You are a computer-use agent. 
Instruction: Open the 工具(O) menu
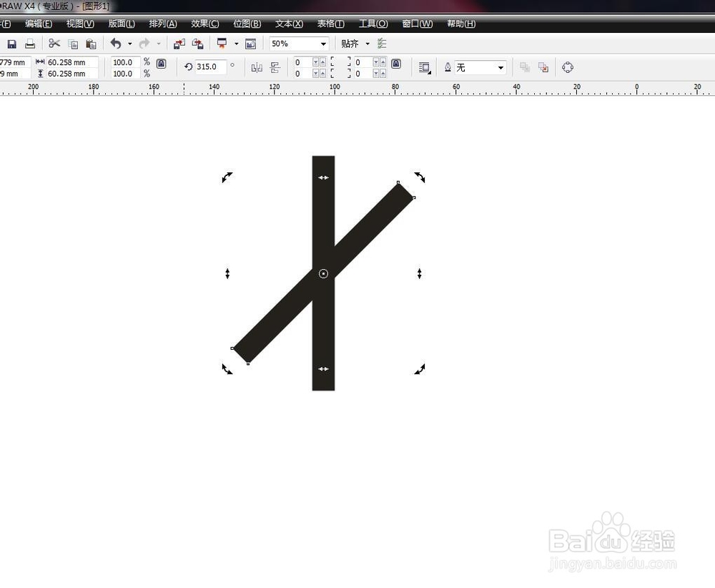pos(373,24)
